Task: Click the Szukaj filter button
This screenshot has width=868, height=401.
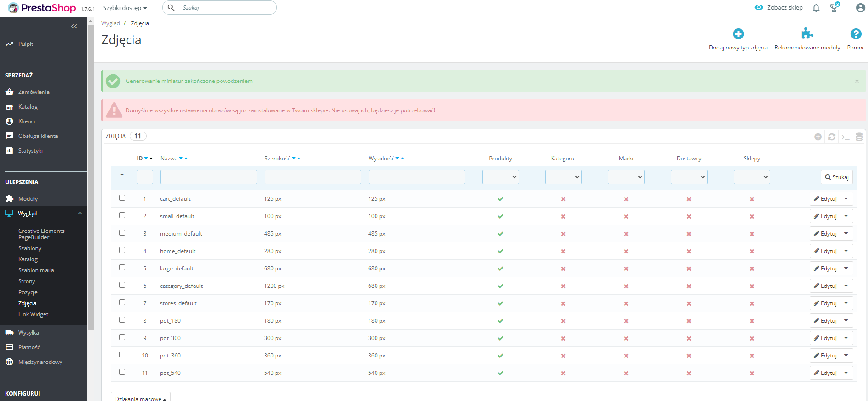Action: tap(837, 177)
